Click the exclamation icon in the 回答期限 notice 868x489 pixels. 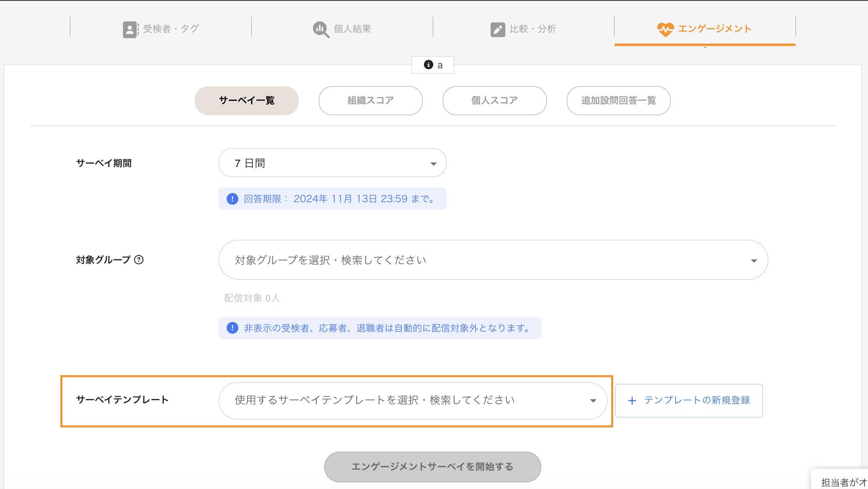coord(232,199)
